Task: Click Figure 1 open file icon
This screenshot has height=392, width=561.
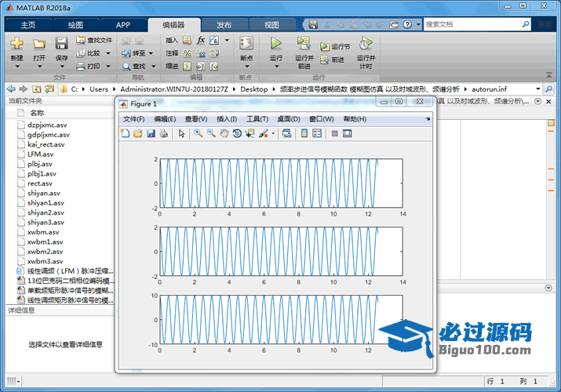Action: (x=138, y=133)
